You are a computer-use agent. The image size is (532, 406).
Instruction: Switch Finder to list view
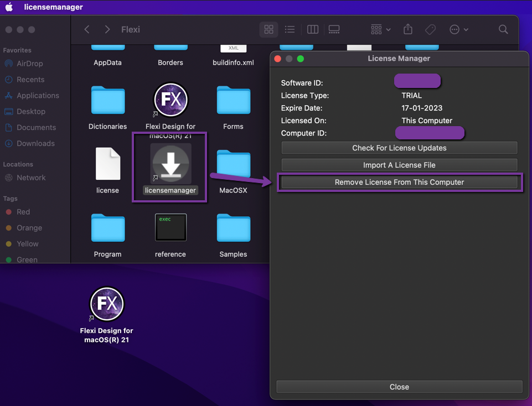point(290,29)
